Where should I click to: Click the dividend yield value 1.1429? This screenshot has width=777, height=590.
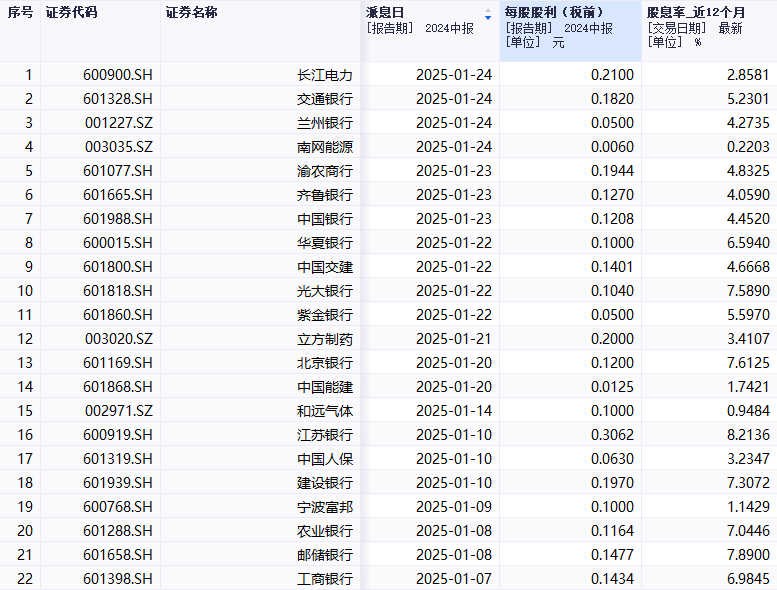[748, 507]
